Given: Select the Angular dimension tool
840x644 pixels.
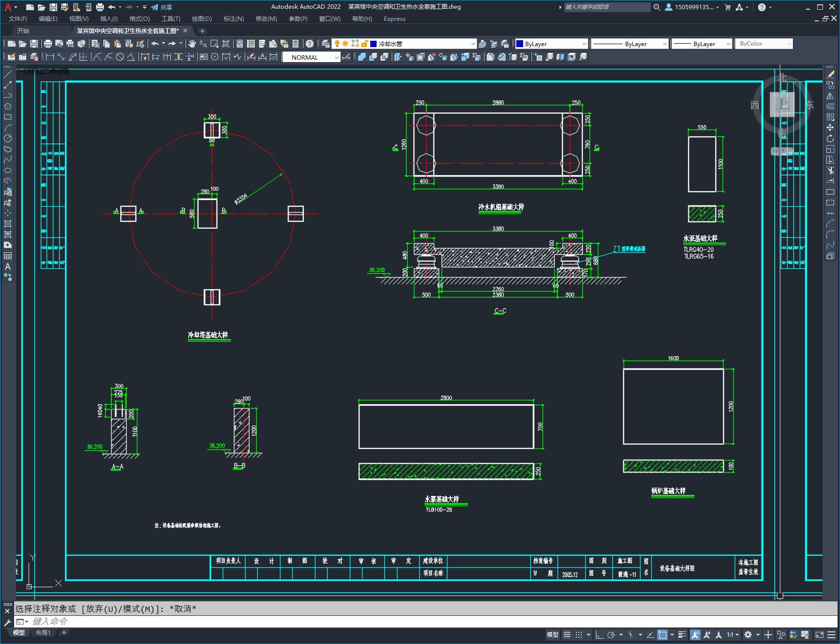Looking at the screenshot, I should (131, 57).
